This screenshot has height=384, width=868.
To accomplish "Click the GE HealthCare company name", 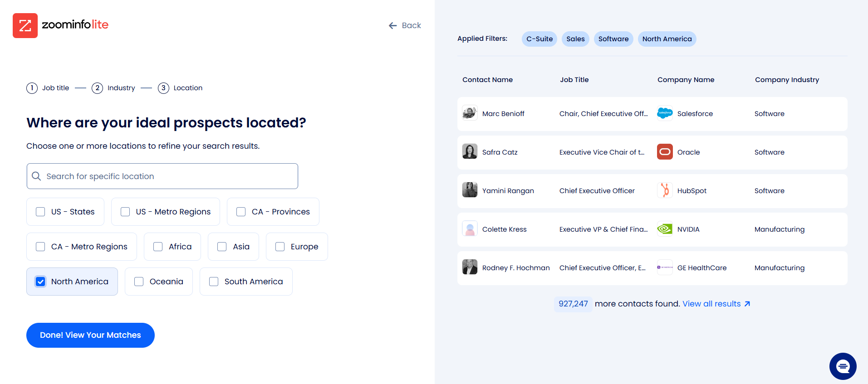I will [x=701, y=268].
